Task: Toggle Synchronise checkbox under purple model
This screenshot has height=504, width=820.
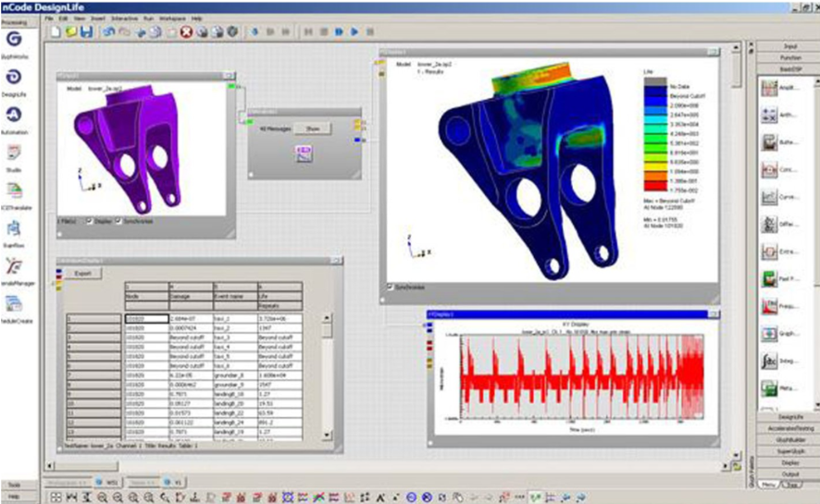Action: 118,221
